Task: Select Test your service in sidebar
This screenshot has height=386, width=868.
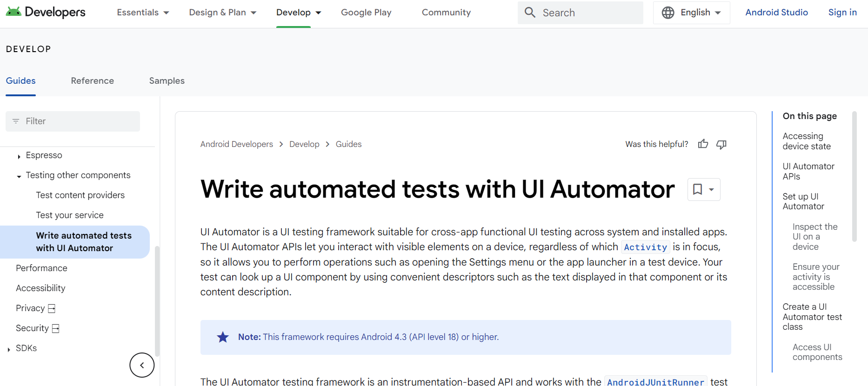Action: tap(70, 215)
